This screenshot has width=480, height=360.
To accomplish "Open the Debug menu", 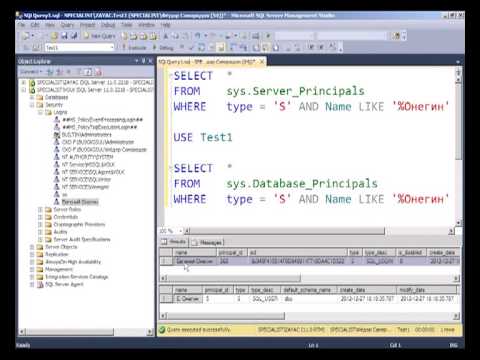I will (x=108, y=25).
